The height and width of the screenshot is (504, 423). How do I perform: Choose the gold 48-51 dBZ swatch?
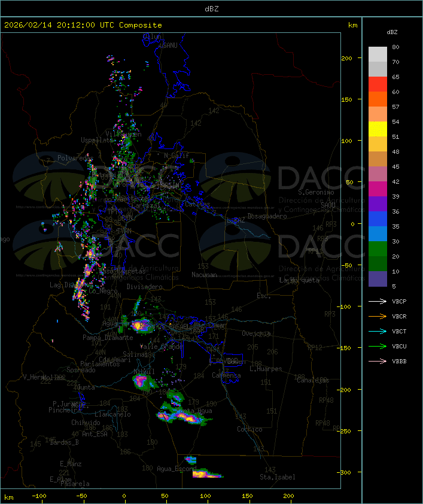point(378,144)
